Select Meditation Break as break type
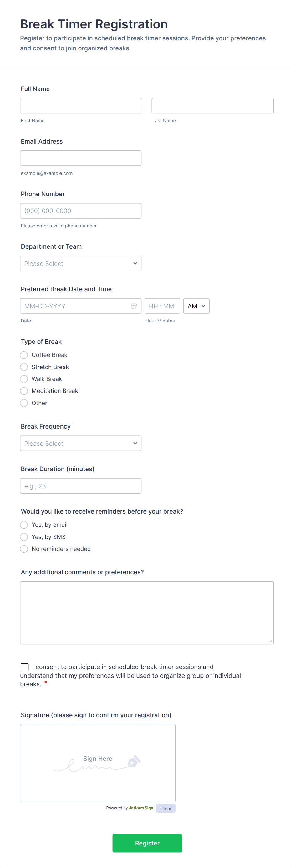 pos(24,391)
